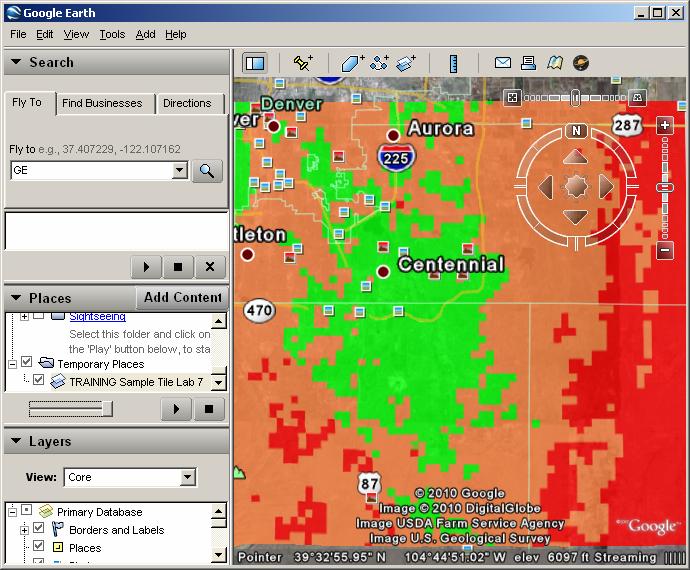Image resolution: width=690 pixels, height=570 pixels.
Task: Zoom out with the minus button
Action: (x=664, y=251)
